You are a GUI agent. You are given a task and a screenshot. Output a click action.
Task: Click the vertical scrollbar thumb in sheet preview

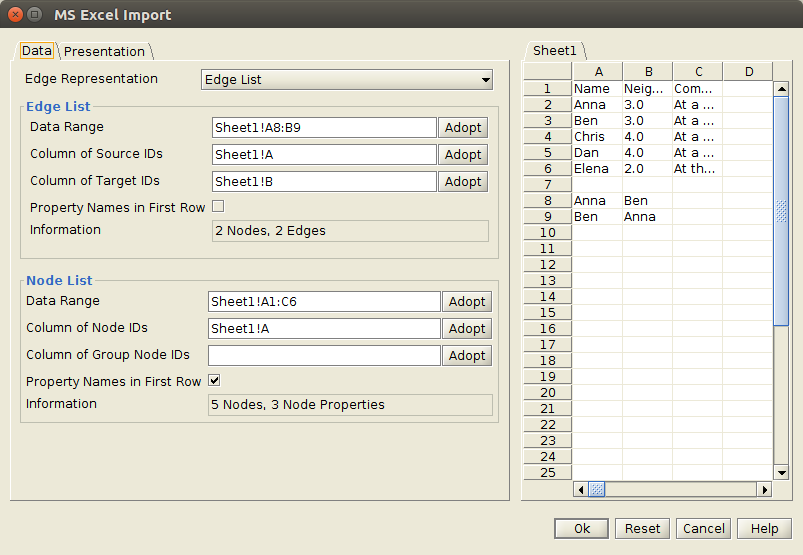(x=781, y=211)
